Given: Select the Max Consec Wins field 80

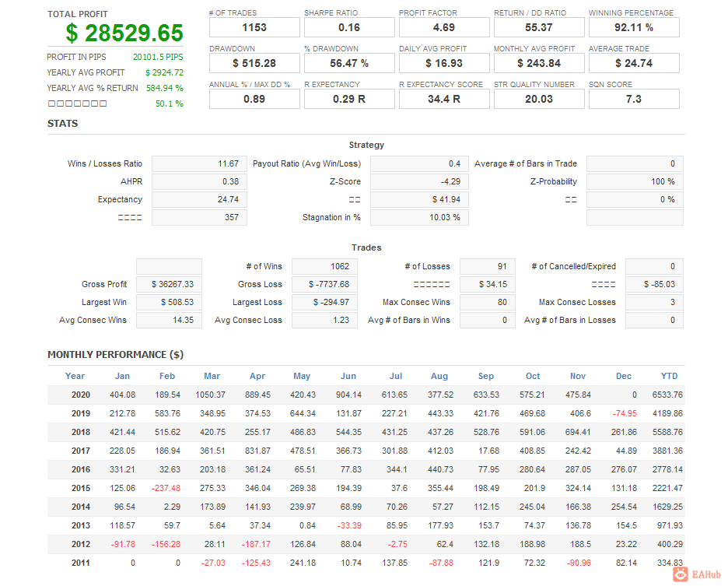Looking at the screenshot, I should (488, 302).
